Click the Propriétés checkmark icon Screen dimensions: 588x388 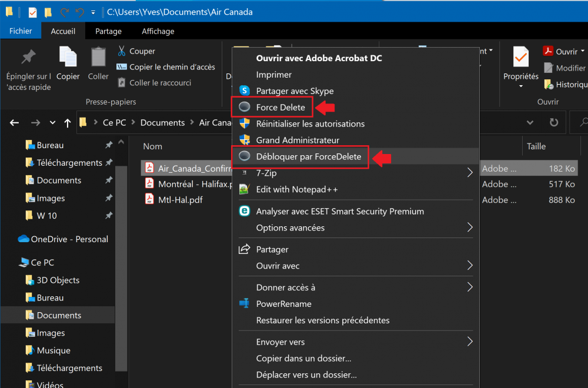[520, 58]
